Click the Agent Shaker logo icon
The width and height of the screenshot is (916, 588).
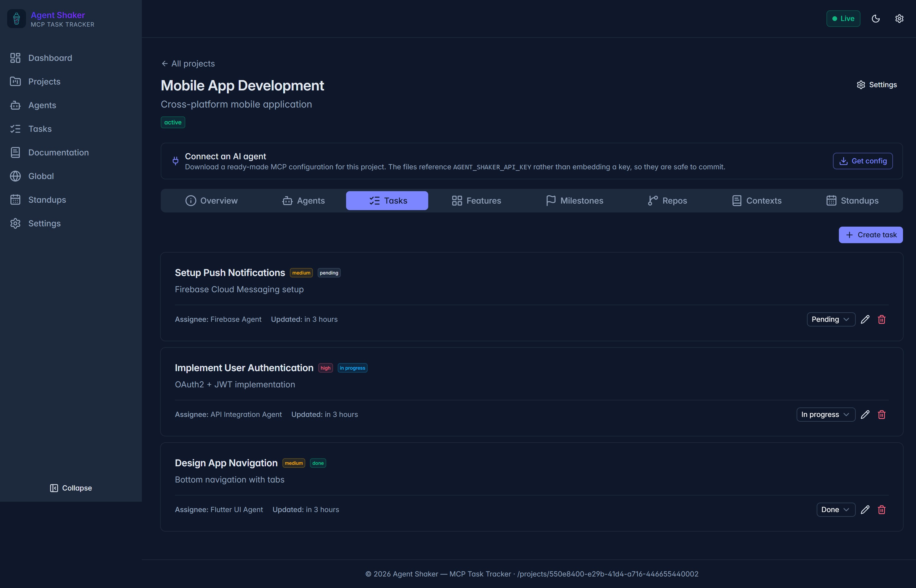pyautogui.click(x=17, y=19)
